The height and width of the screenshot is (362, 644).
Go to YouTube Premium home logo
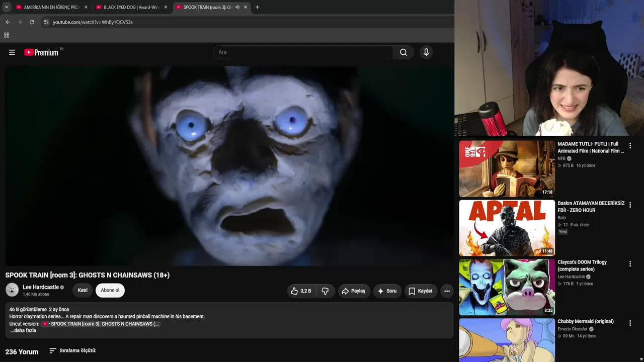click(x=41, y=52)
